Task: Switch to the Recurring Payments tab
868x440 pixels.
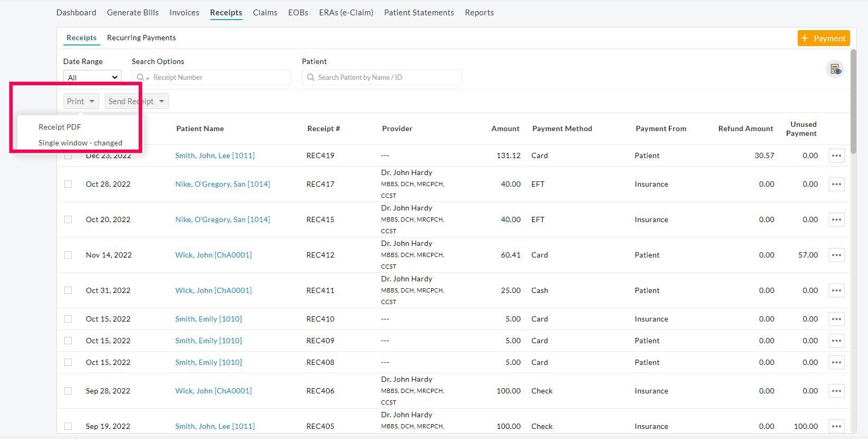Action: coord(141,38)
